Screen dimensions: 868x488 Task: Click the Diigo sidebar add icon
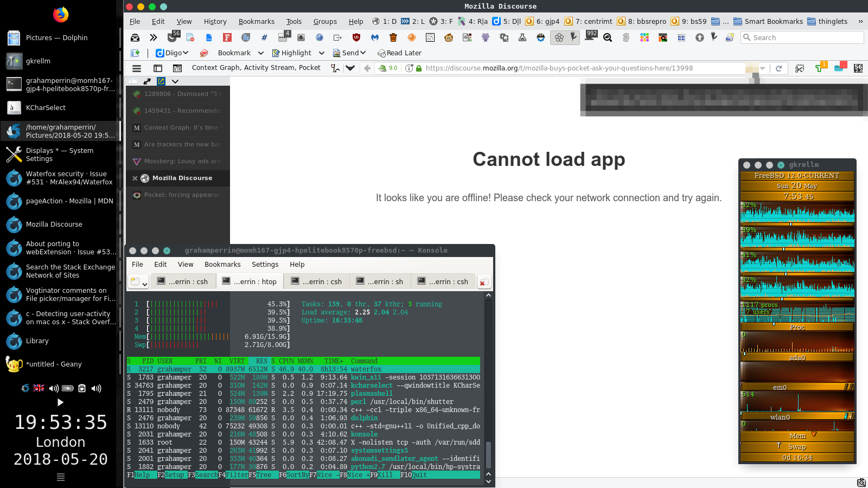(x=135, y=53)
